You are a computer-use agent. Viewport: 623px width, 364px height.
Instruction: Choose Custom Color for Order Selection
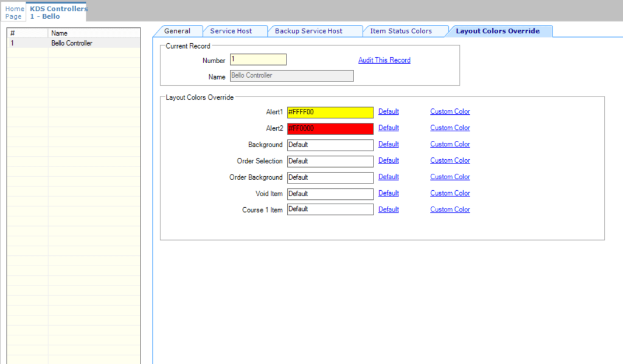click(450, 160)
